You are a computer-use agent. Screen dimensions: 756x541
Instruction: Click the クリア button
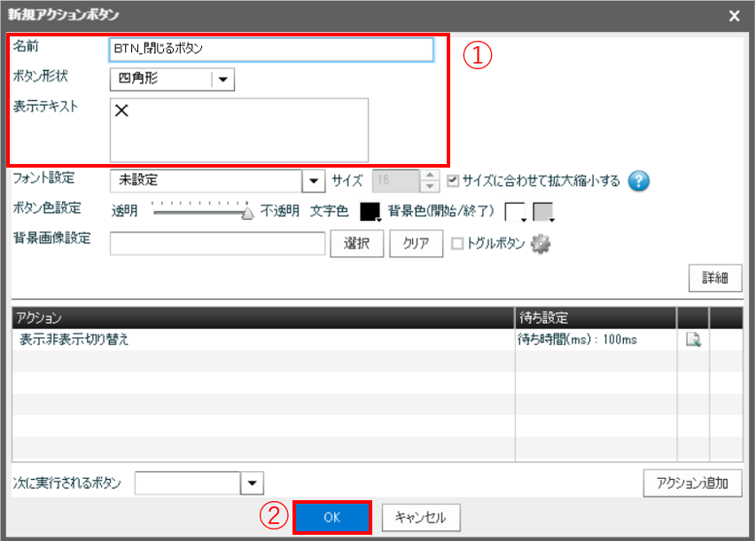click(416, 244)
